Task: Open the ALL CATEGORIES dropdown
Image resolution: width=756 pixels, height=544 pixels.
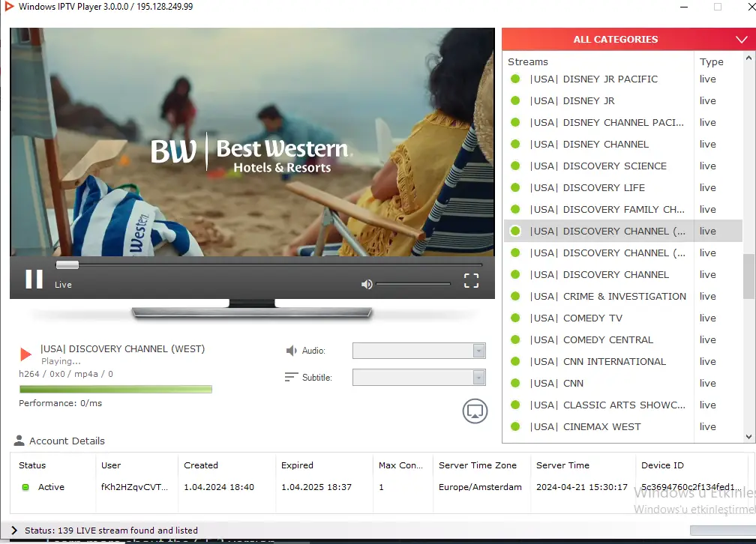Action: [628, 40]
